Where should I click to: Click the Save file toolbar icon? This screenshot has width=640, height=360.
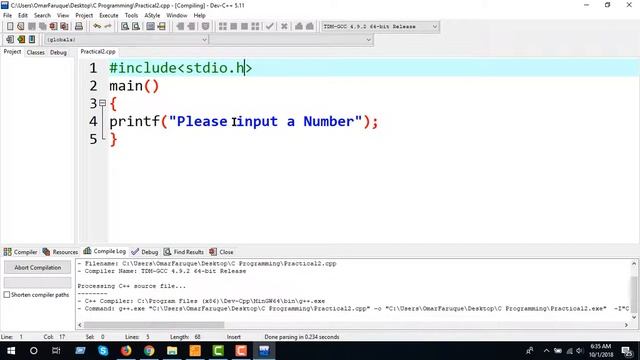click(x=31, y=27)
